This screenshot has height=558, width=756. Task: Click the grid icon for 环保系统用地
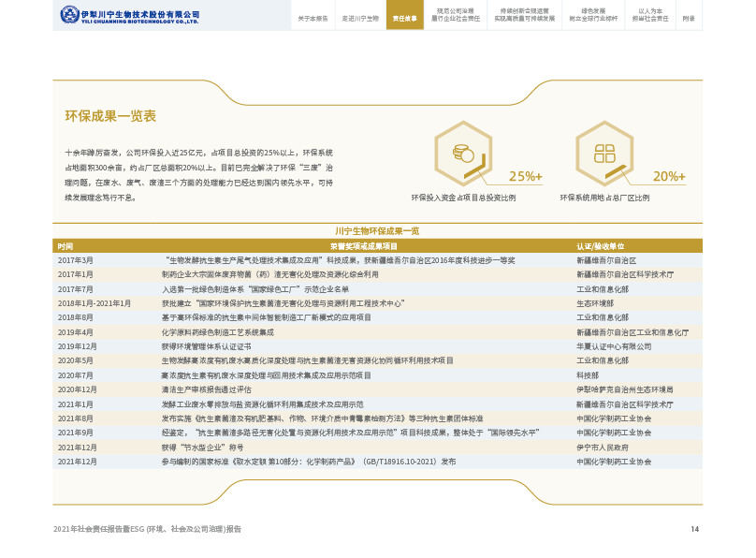coord(603,153)
